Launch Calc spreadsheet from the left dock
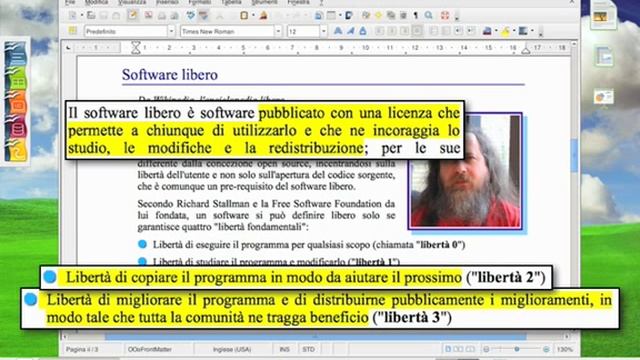 pyautogui.click(x=16, y=79)
